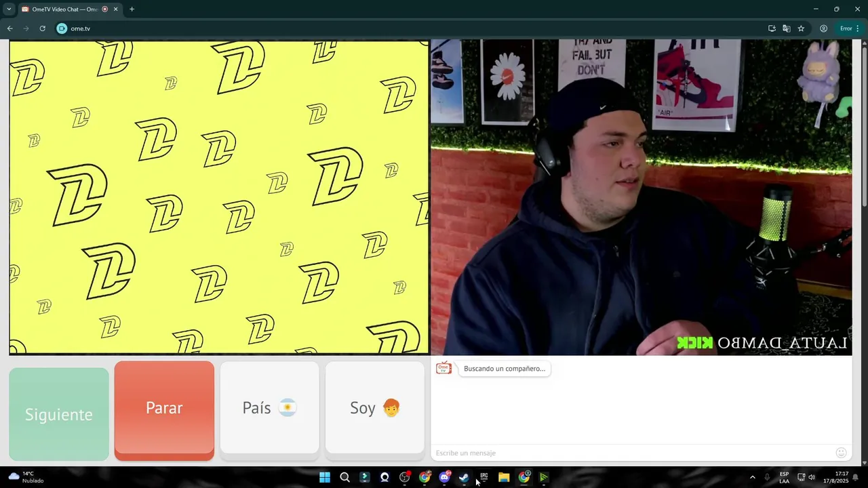The height and width of the screenshot is (488, 868).
Task: Open the volume tray control
Action: [x=812, y=477]
